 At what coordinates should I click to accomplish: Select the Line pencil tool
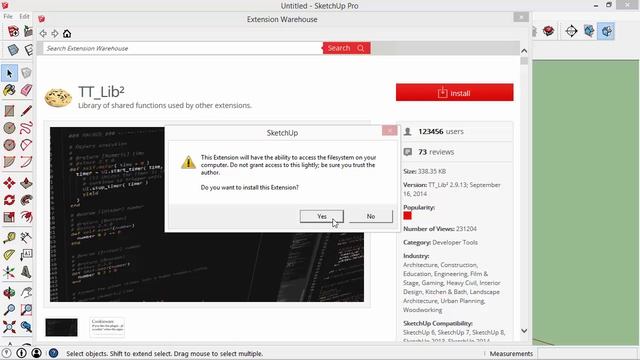[x=26, y=111]
